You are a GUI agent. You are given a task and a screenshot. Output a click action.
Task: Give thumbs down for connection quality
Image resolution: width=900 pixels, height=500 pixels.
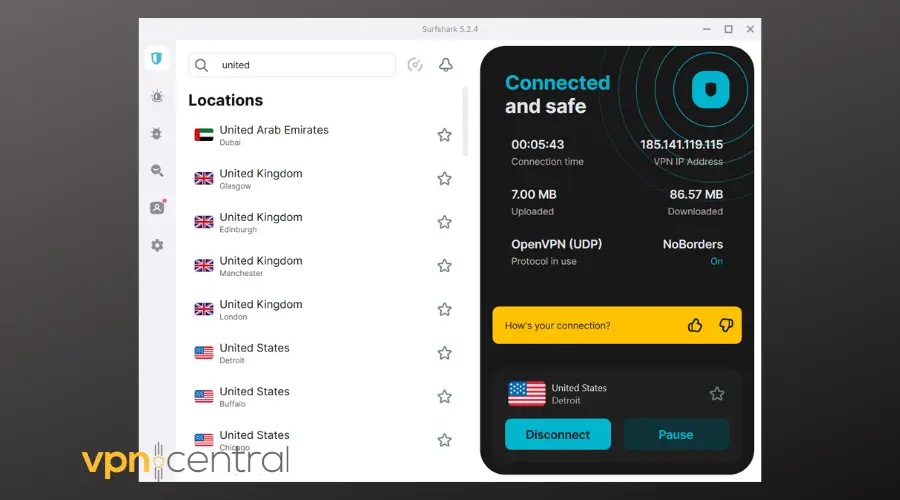point(726,325)
